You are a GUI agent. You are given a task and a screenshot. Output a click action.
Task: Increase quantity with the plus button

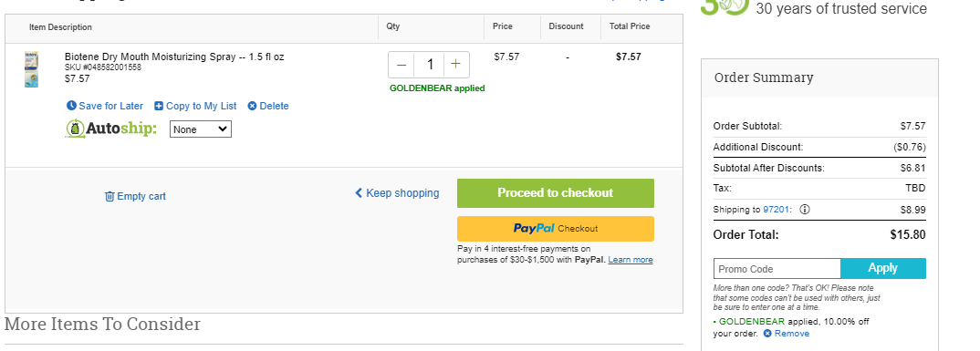[456, 65]
